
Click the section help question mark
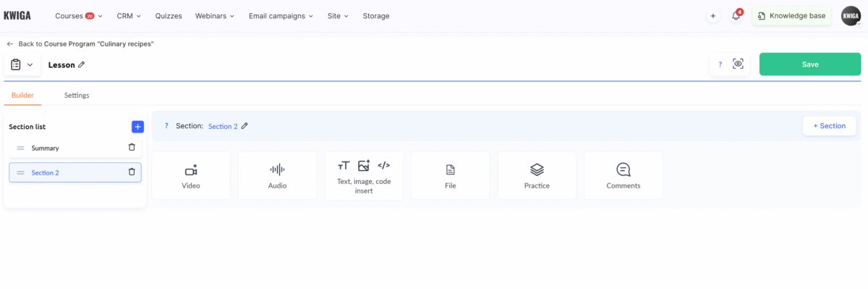click(166, 125)
